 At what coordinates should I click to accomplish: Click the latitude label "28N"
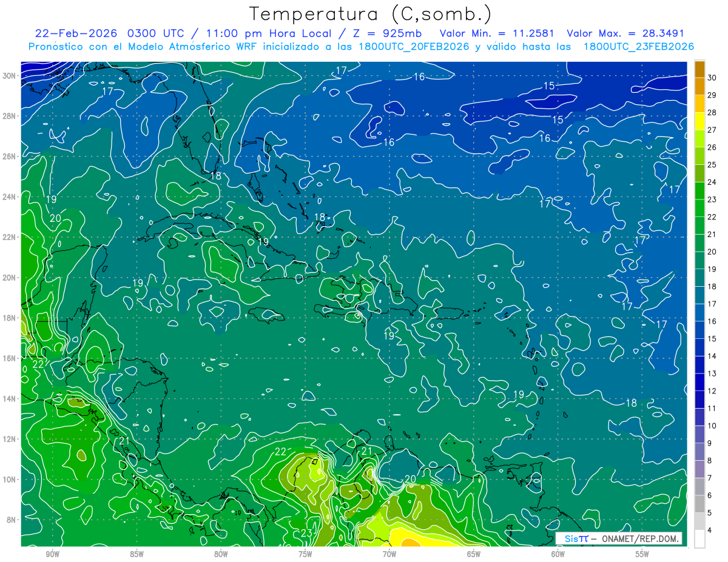8,116
